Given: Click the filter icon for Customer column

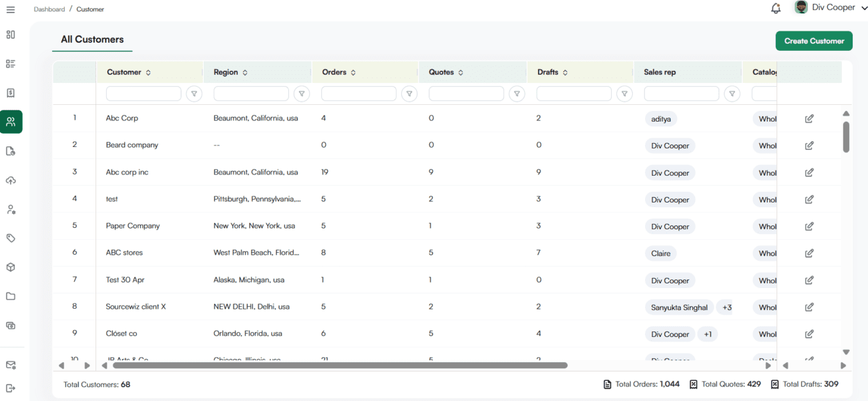Looking at the screenshot, I should 194,94.
